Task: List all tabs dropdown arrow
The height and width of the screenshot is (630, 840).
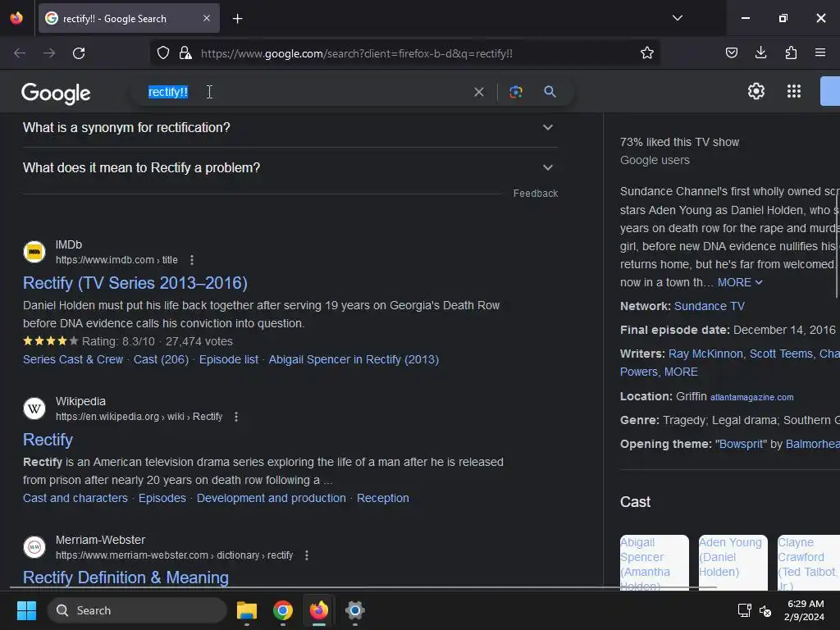Action: (678, 18)
